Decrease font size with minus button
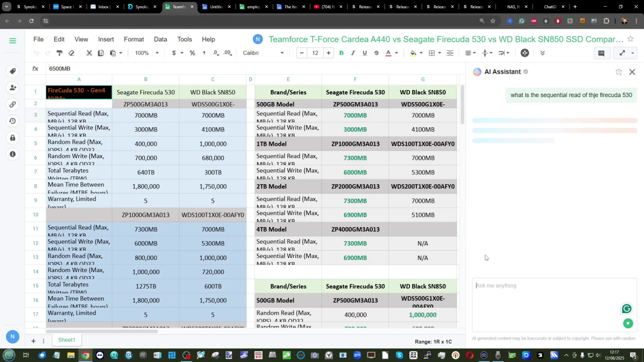 (x=302, y=53)
